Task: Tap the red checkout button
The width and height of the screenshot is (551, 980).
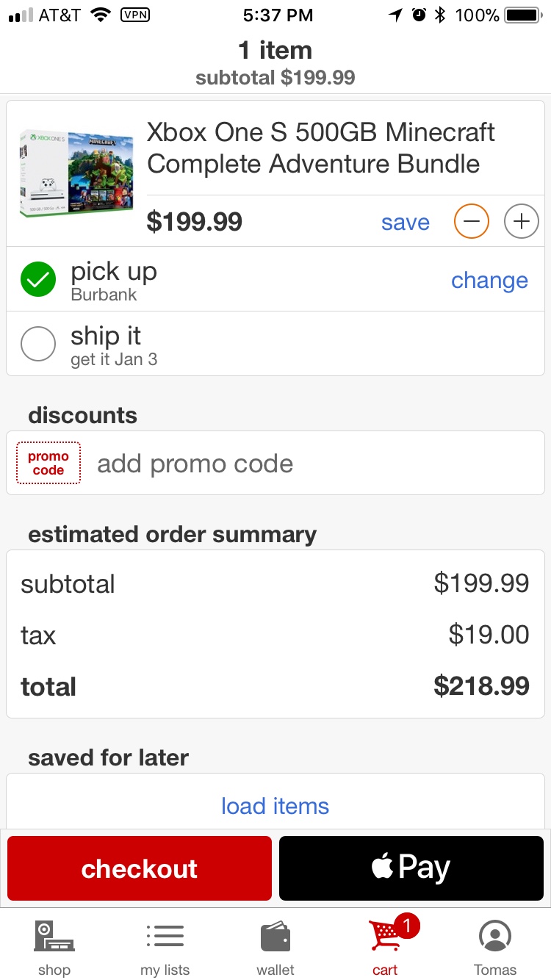Action: (x=140, y=868)
